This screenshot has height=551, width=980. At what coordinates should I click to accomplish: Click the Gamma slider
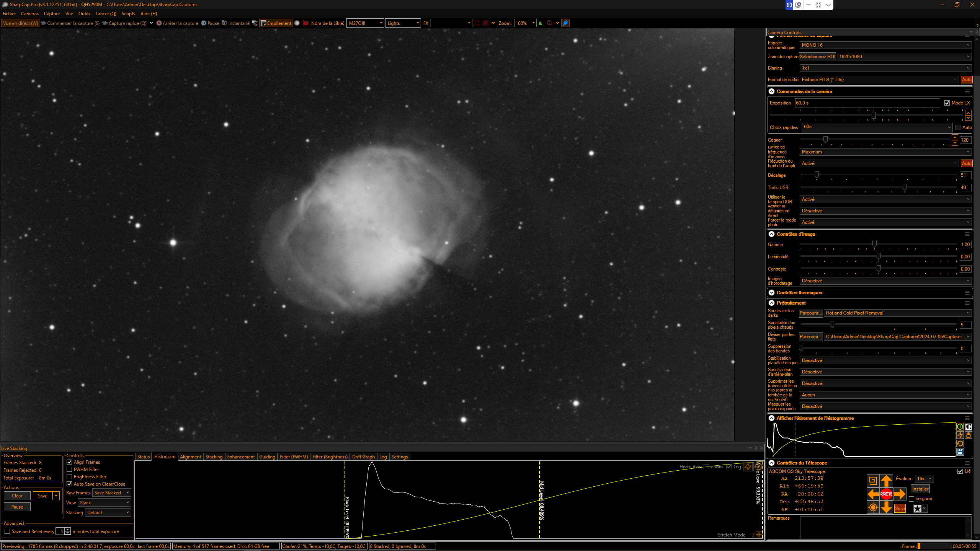coord(879,244)
